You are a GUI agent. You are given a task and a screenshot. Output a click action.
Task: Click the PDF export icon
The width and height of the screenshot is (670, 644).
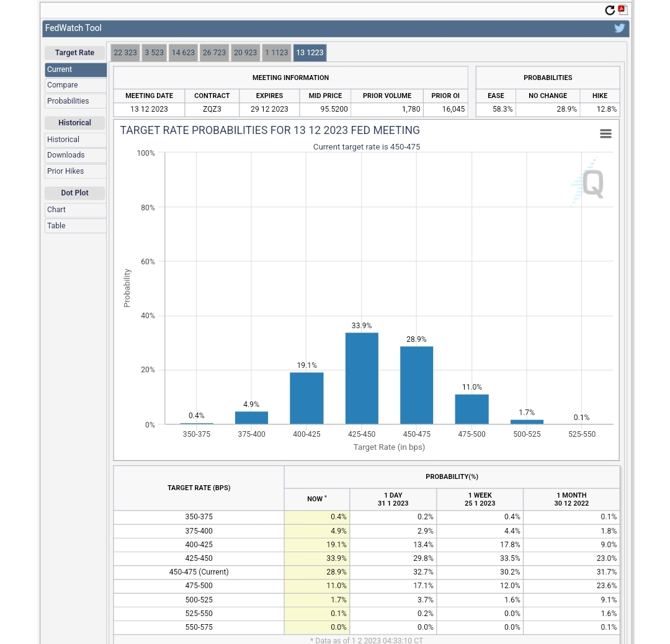click(622, 9)
